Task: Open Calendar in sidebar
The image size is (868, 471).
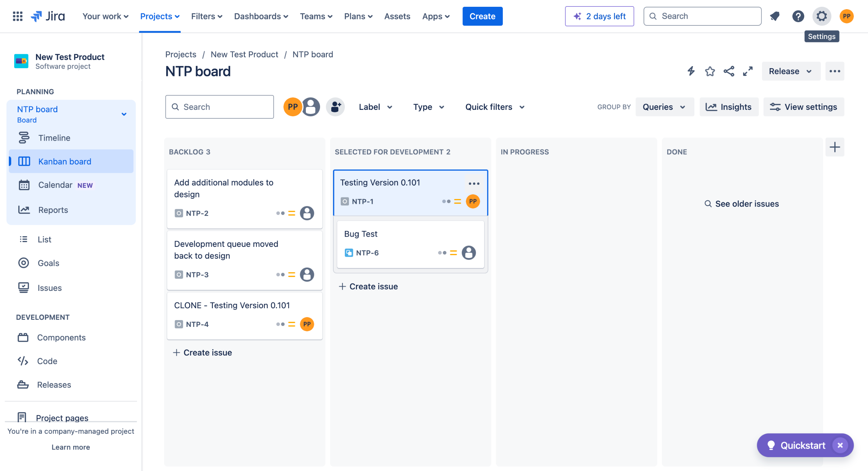Action: (71, 185)
